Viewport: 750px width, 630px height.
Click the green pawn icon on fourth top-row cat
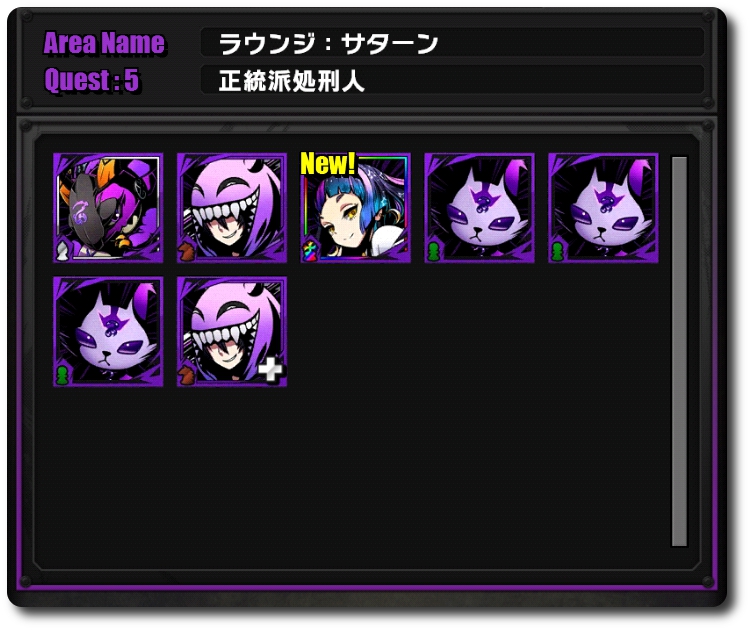[433, 252]
